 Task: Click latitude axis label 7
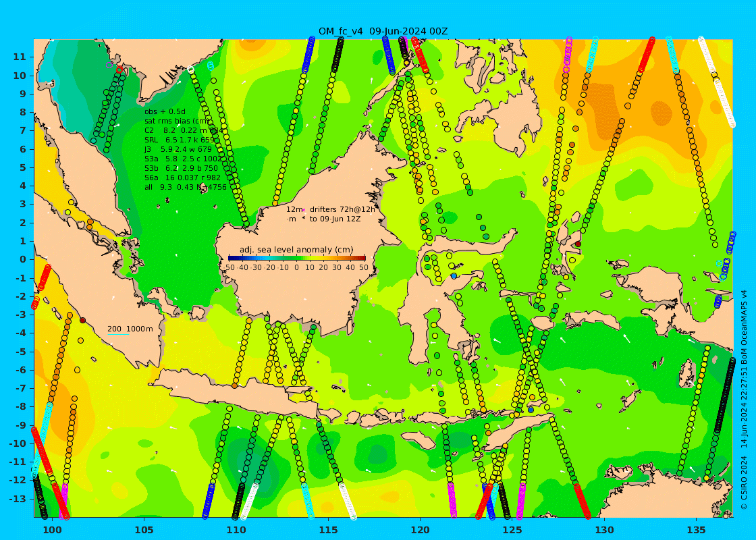tap(22, 131)
